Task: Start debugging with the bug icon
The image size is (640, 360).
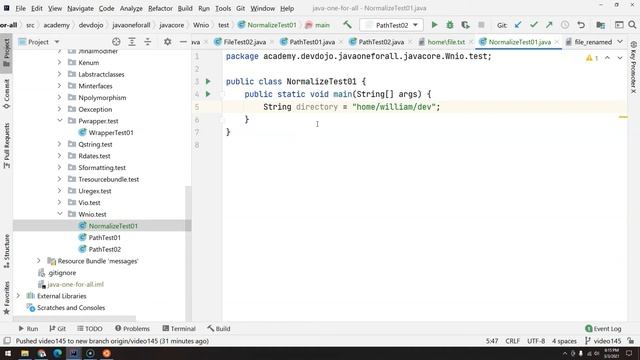Action: tap(450, 25)
